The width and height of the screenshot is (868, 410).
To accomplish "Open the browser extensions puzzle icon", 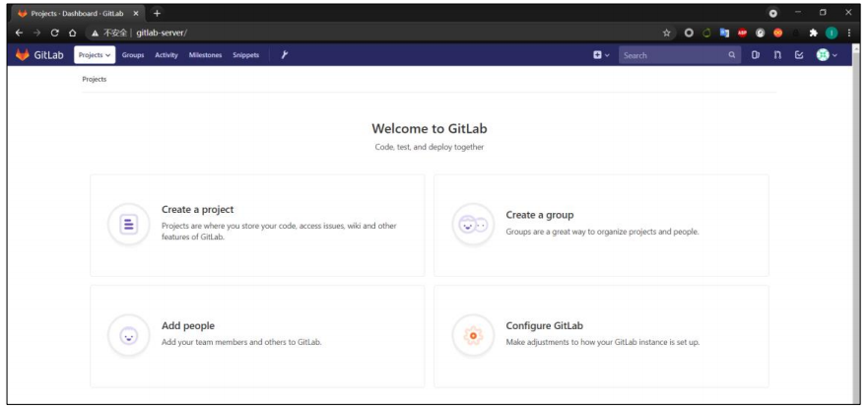I will (813, 33).
